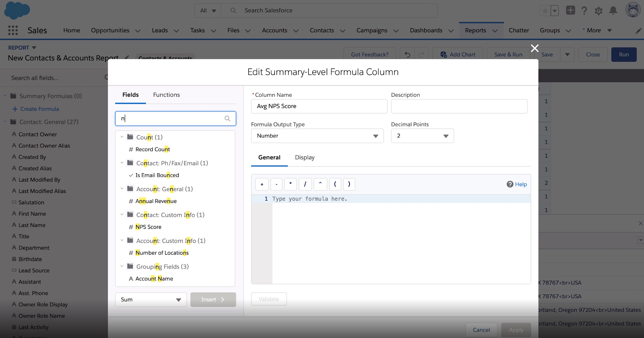The image size is (644, 338).
Task: Select the Annual Revenue field
Action: 156,201
